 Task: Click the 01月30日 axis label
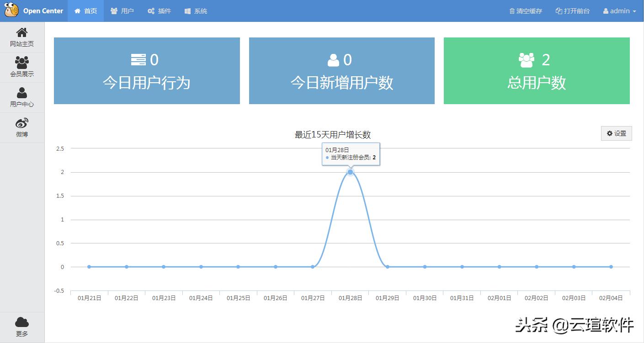click(425, 298)
